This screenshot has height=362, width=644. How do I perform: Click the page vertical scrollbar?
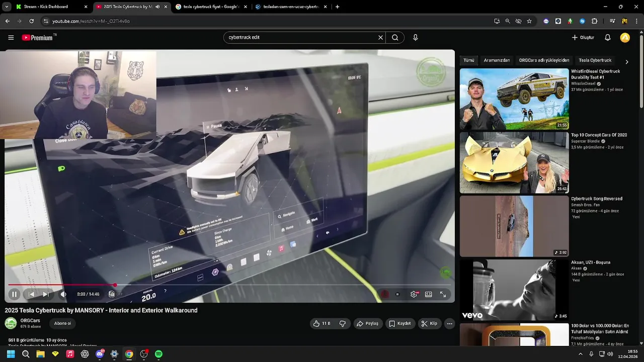coord(641,70)
